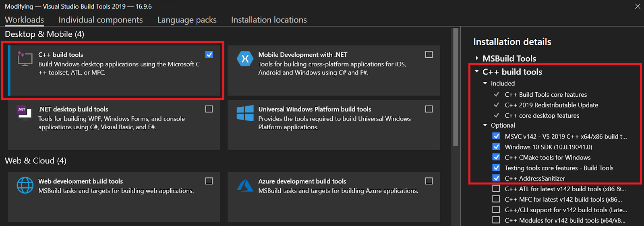Check the .NET desktop build tools box
The image size is (644, 226).
[x=209, y=109]
